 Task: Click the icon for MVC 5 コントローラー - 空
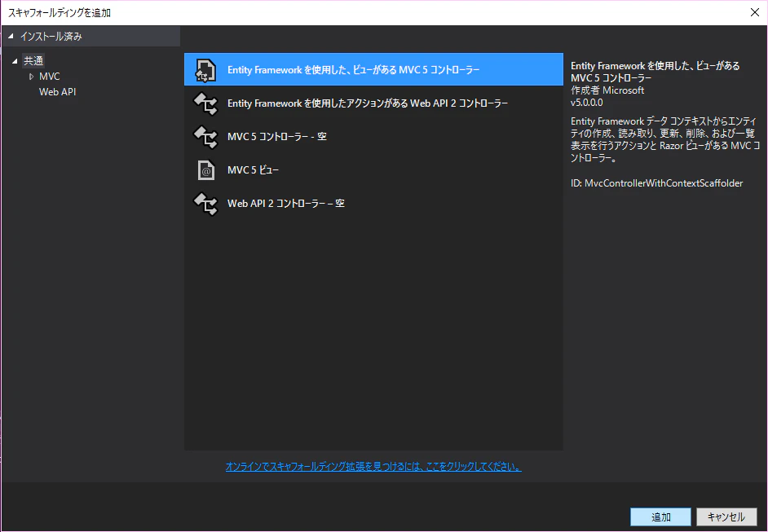point(205,137)
